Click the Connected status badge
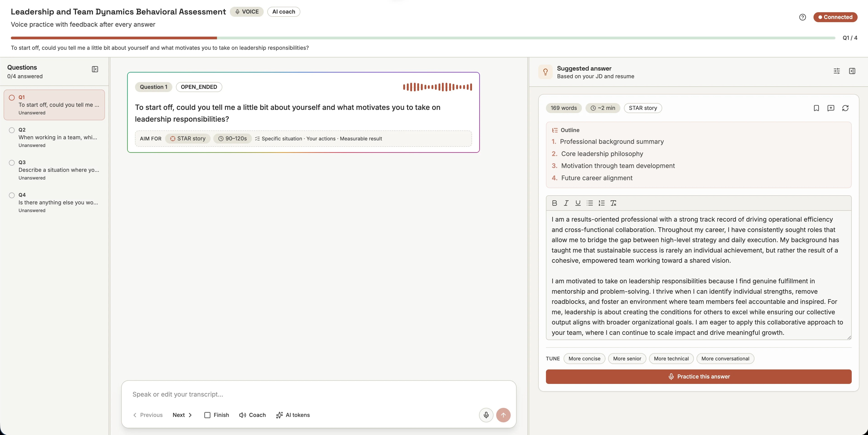The image size is (868, 435). (x=835, y=17)
